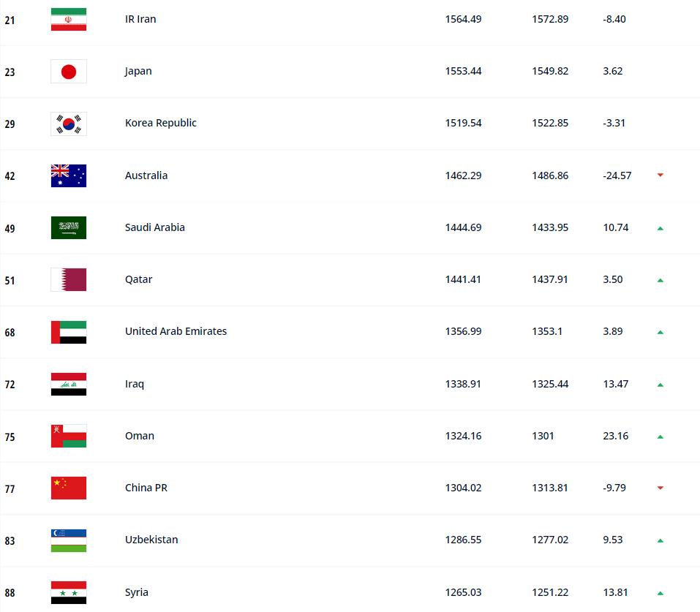700x612 pixels.
Task: Click the Korea Republic flag icon
Action: coord(68,124)
